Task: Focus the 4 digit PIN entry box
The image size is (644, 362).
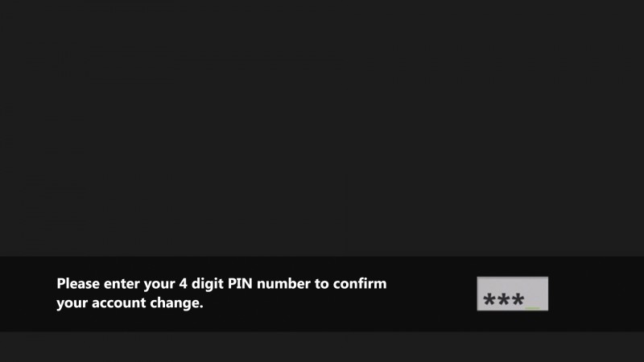Action: (x=512, y=294)
